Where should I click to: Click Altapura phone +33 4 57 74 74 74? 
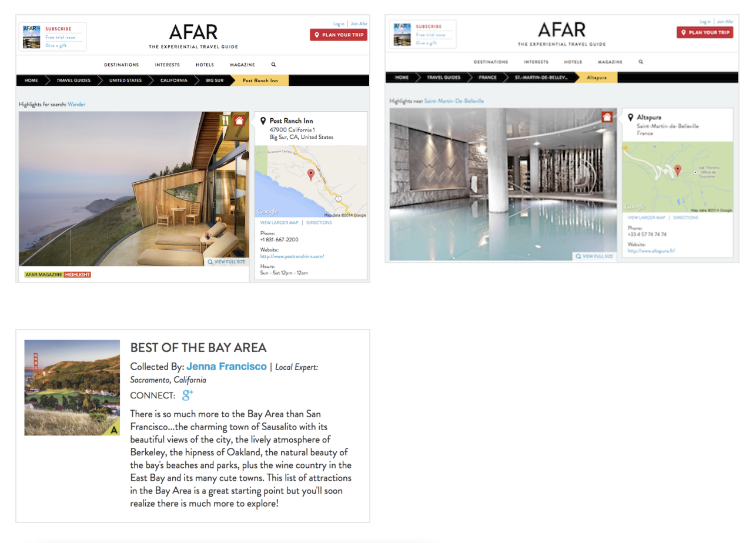(647, 234)
